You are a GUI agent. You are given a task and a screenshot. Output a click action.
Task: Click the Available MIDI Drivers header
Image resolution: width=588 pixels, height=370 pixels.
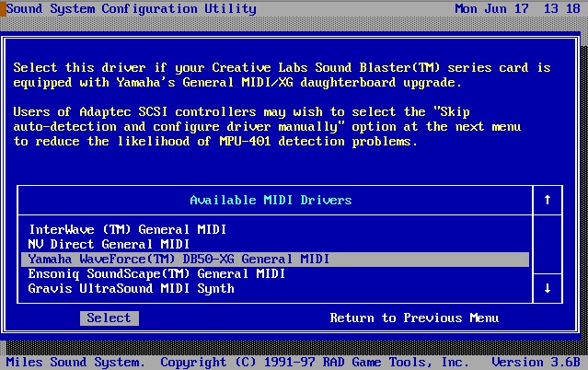click(271, 200)
